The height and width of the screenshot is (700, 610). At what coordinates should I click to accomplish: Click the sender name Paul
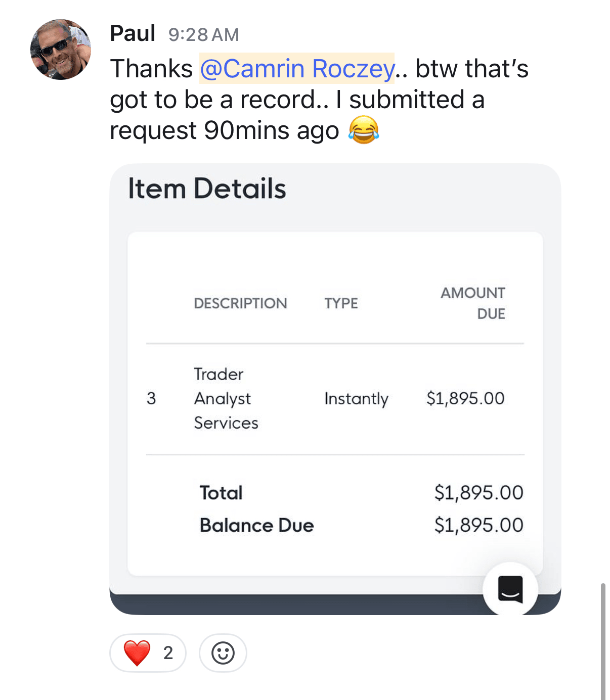(x=133, y=33)
